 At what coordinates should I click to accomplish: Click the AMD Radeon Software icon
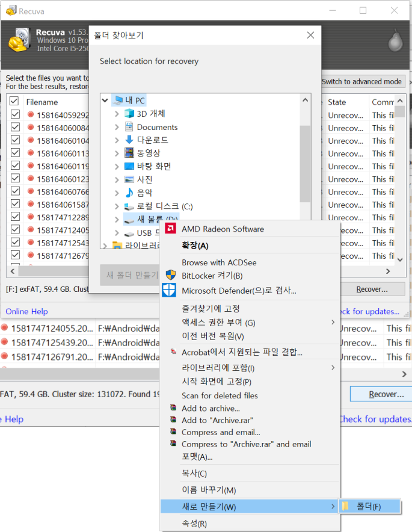(x=170, y=228)
